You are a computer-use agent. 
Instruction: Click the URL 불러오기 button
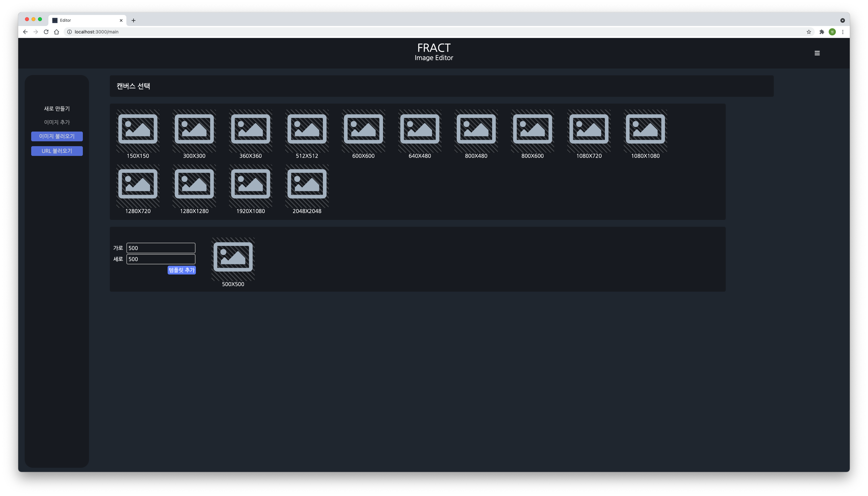coord(57,151)
